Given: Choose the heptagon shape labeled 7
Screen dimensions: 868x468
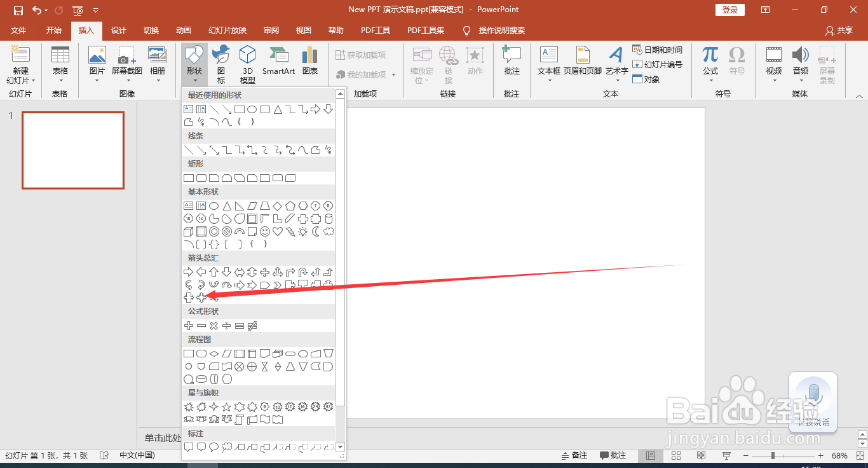Looking at the screenshot, I should click(x=316, y=206).
